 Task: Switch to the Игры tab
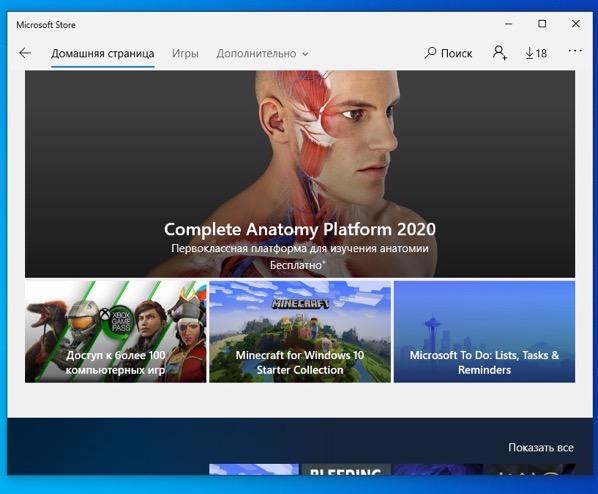(x=185, y=53)
